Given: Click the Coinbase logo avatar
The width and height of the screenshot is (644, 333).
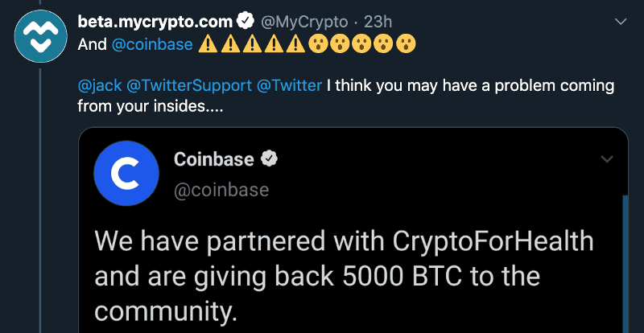Looking at the screenshot, I should tap(126, 173).
